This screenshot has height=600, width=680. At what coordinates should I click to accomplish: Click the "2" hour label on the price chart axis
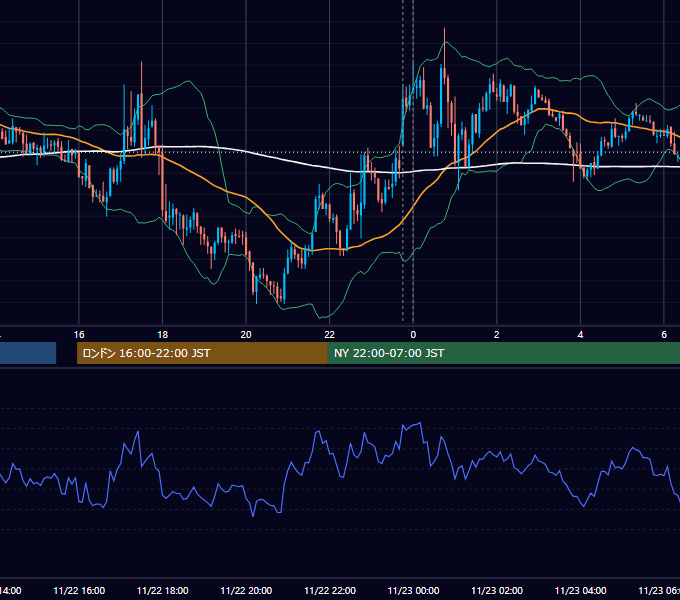[497, 335]
